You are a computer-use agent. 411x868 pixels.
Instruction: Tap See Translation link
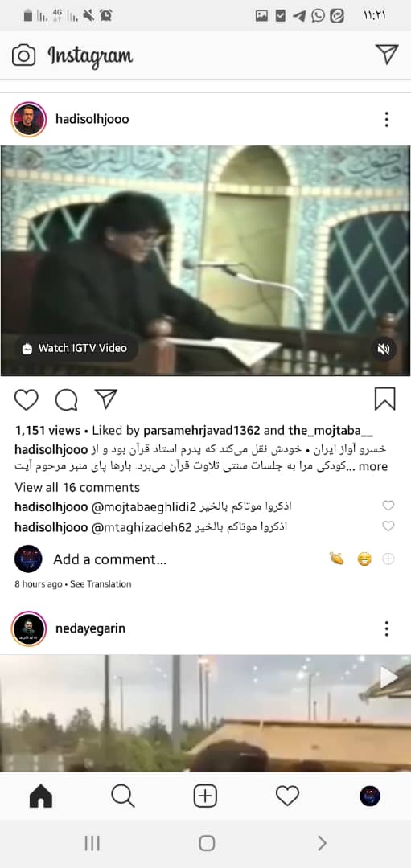[101, 584]
